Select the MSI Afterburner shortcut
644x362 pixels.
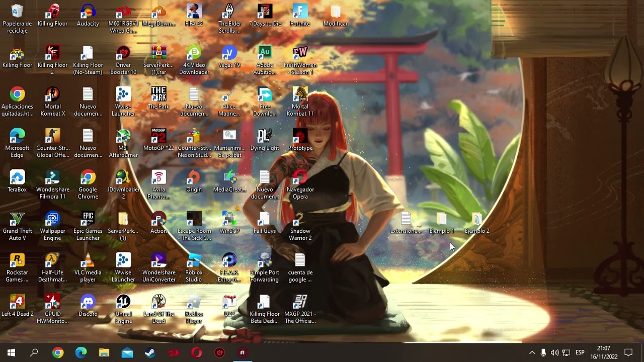[123, 143]
